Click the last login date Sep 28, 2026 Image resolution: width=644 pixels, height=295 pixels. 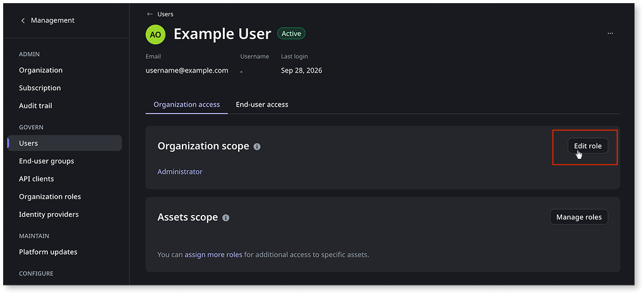301,71
